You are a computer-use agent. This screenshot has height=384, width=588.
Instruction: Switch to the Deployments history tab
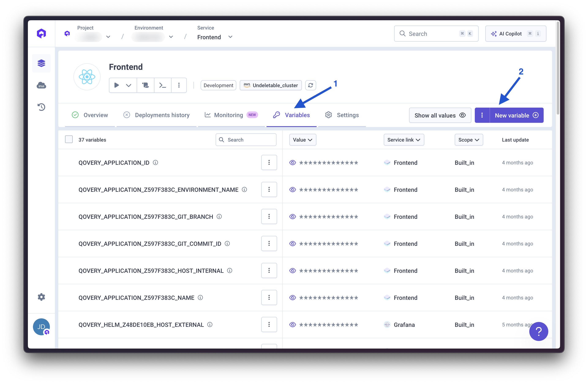pos(156,115)
